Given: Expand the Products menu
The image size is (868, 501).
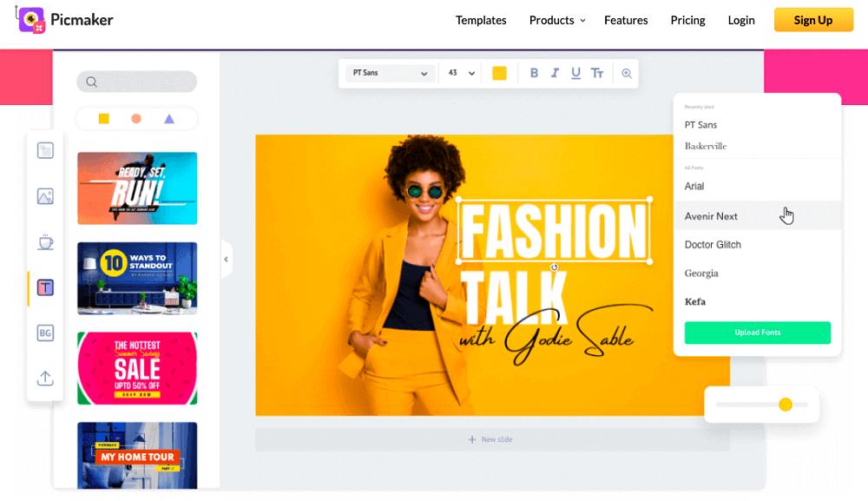Looking at the screenshot, I should click(557, 21).
